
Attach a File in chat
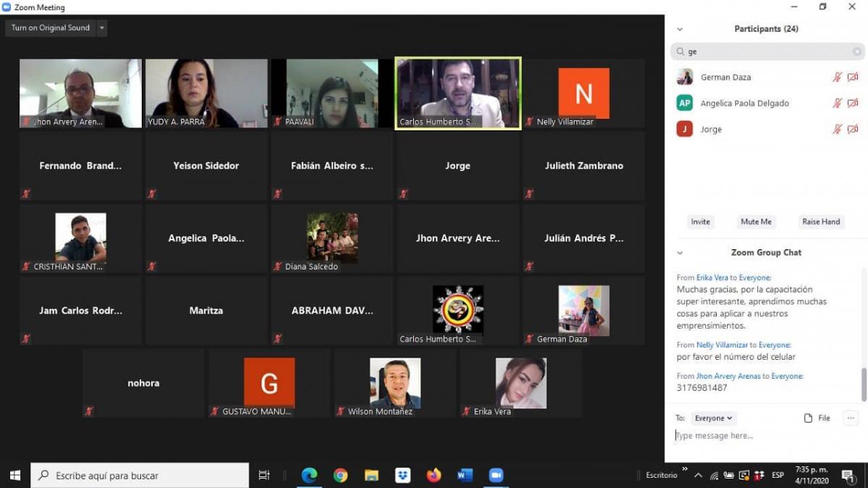(817, 418)
